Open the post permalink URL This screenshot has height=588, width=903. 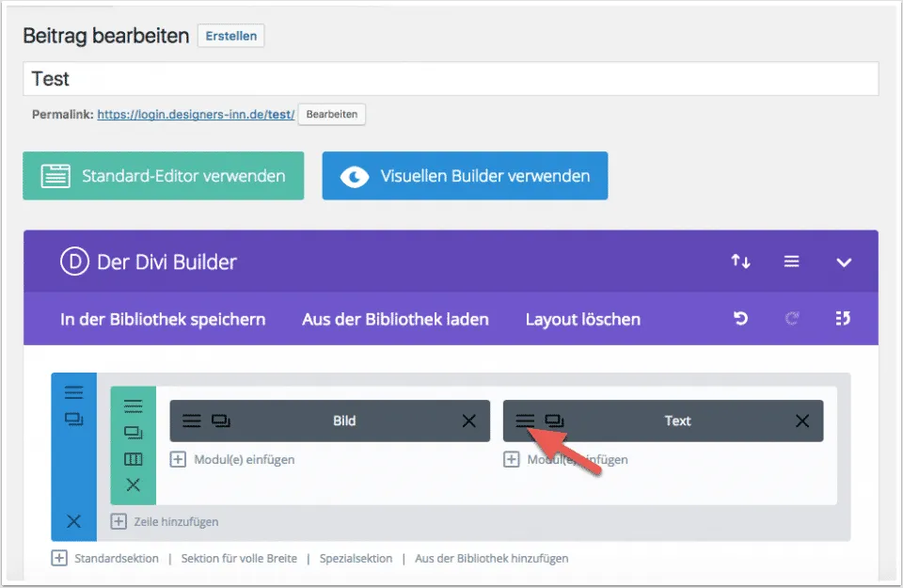coord(196,114)
